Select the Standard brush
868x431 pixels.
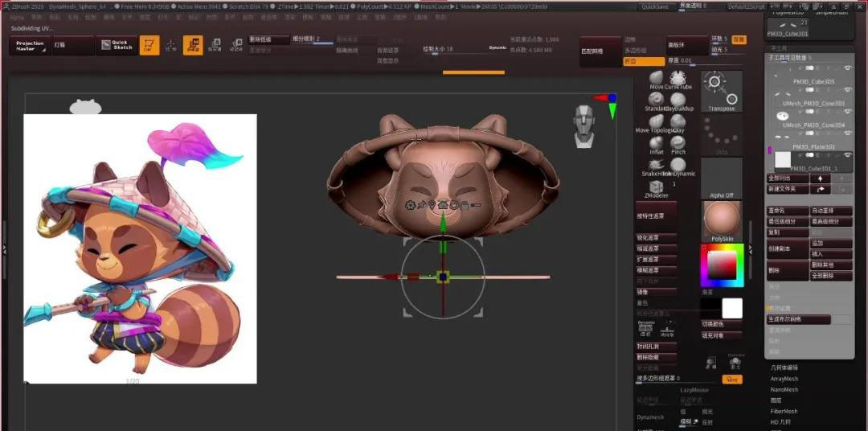(x=657, y=101)
